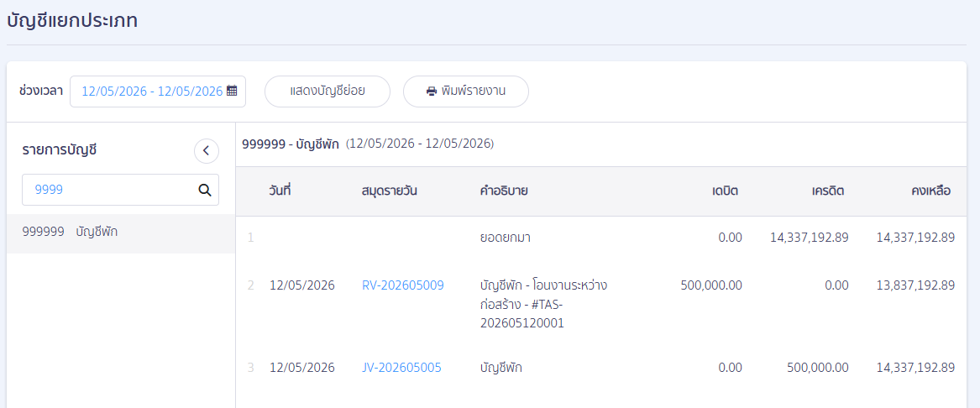
Task: Open journal link JV-202605005
Action: (401, 368)
